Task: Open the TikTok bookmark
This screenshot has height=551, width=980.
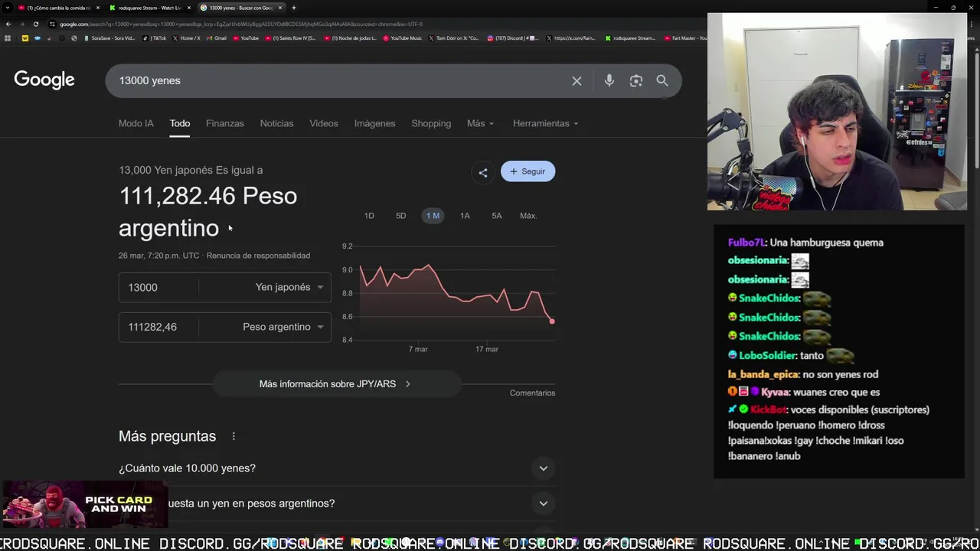Action: coord(155,38)
